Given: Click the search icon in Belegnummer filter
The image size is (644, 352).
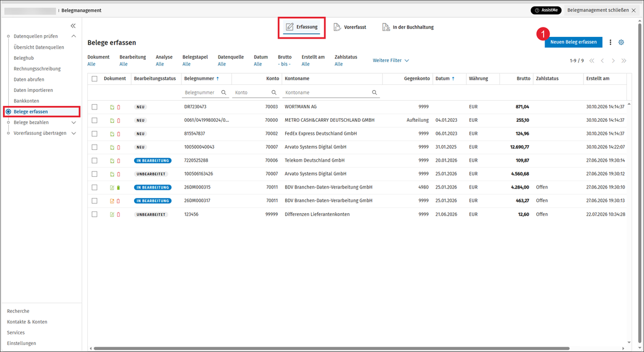Looking at the screenshot, I should point(224,93).
